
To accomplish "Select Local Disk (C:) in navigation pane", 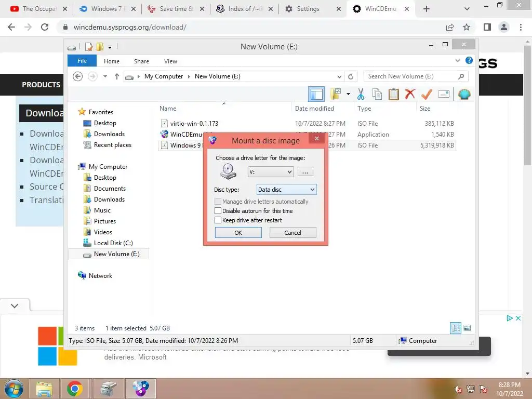I will click(113, 243).
